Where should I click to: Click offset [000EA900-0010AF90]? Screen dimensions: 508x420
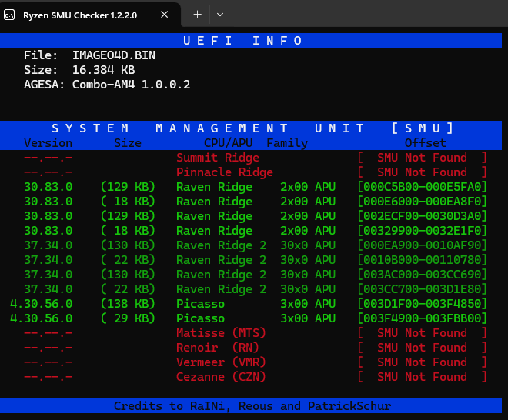(x=422, y=245)
